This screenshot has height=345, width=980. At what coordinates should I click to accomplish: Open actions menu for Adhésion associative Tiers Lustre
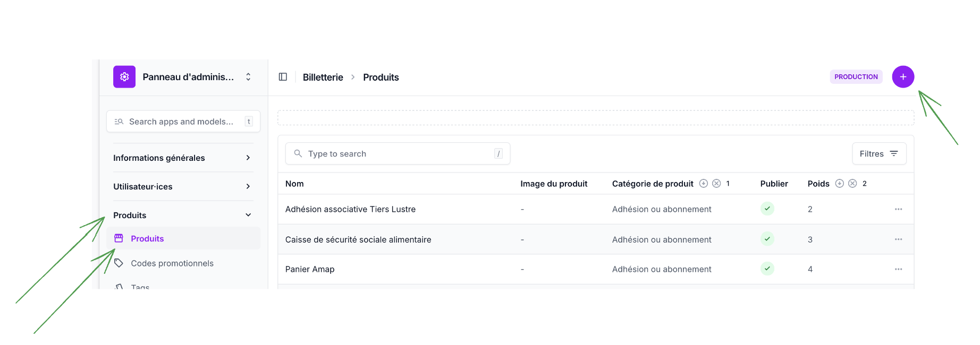898,209
